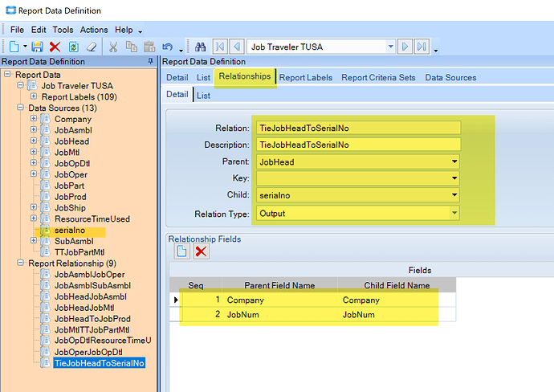
Task: Save the report data definition
Action: click(37, 47)
